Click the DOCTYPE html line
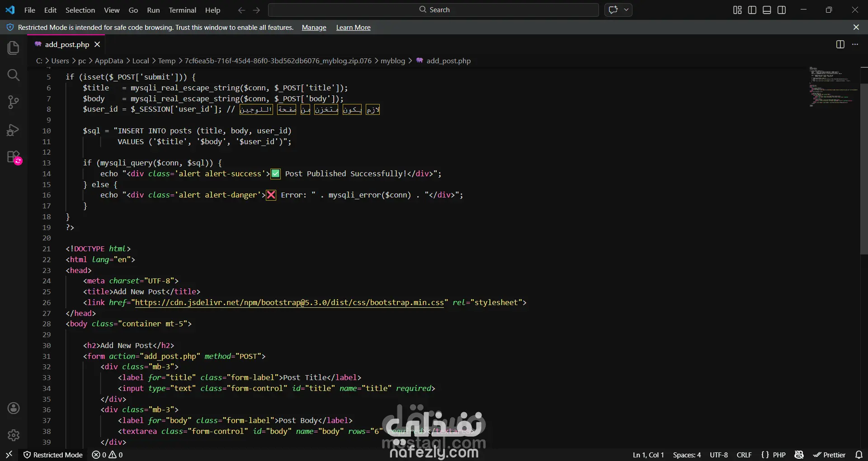Screen dimensions: 868x461 (x=98, y=249)
